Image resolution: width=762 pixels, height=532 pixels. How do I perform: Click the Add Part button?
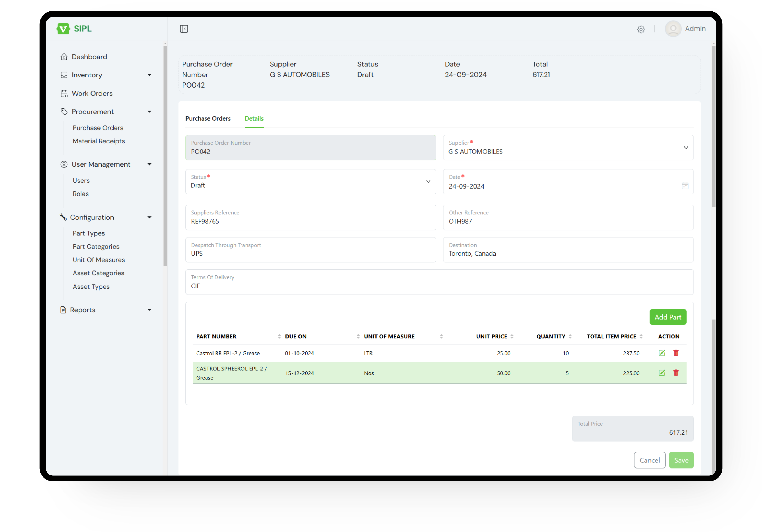[668, 317]
